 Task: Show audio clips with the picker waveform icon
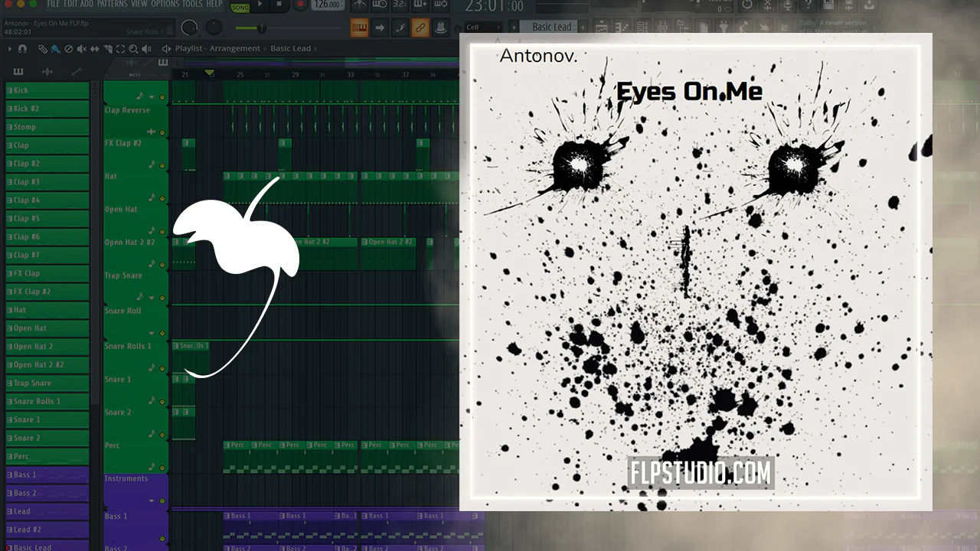(x=47, y=72)
